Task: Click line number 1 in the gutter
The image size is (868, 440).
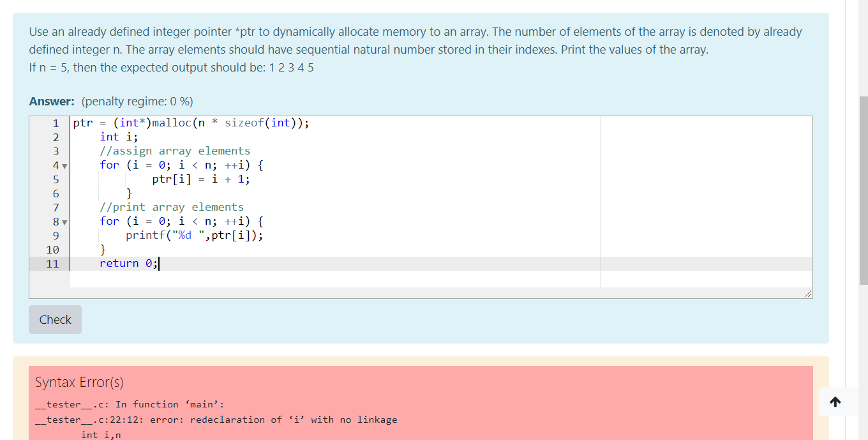Action: pyautogui.click(x=56, y=123)
